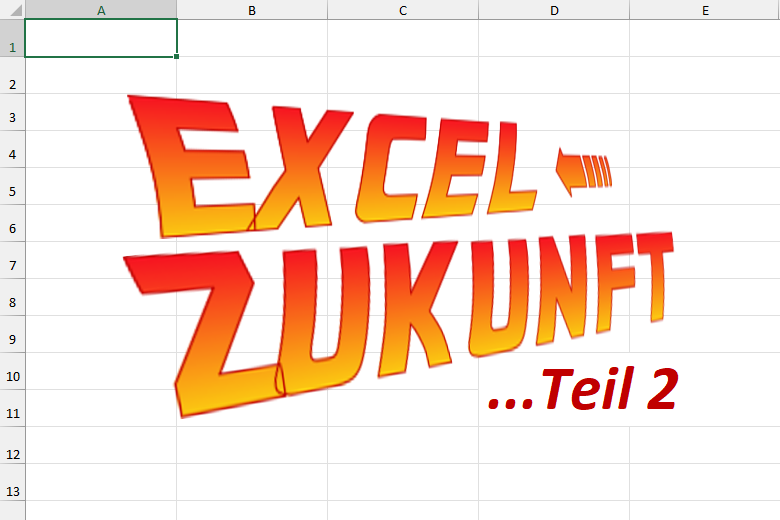Select column B header
780x520 pixels.
coord(252,9)
